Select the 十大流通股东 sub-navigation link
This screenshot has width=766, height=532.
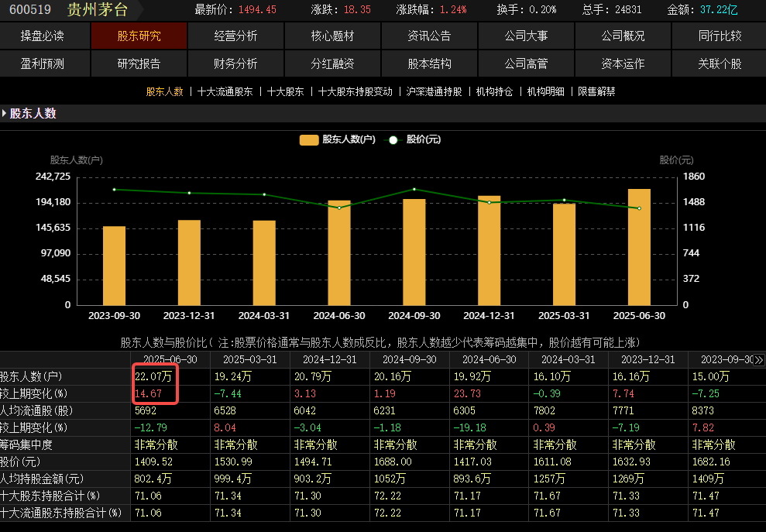click(225, 91)
